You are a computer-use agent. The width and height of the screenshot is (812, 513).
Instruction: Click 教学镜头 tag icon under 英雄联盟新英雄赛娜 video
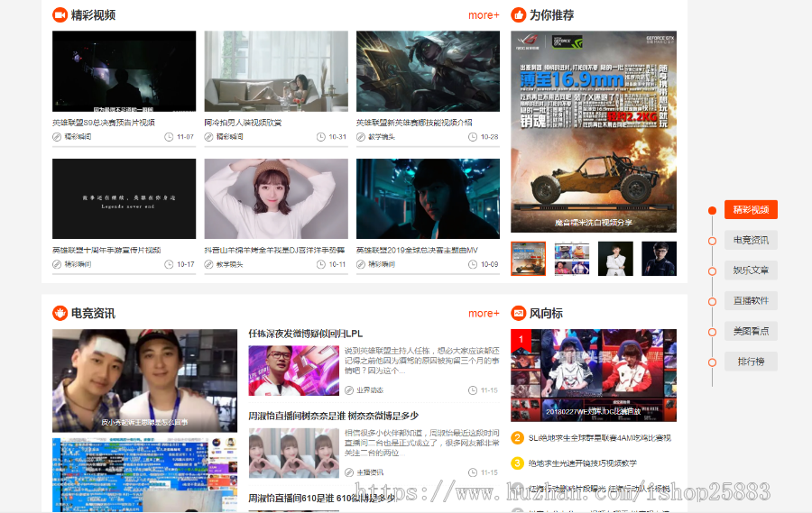tap(361, 137)
